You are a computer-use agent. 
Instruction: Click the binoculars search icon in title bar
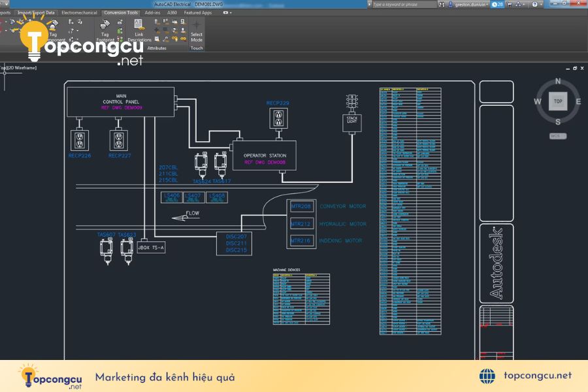tap(442, 5)
